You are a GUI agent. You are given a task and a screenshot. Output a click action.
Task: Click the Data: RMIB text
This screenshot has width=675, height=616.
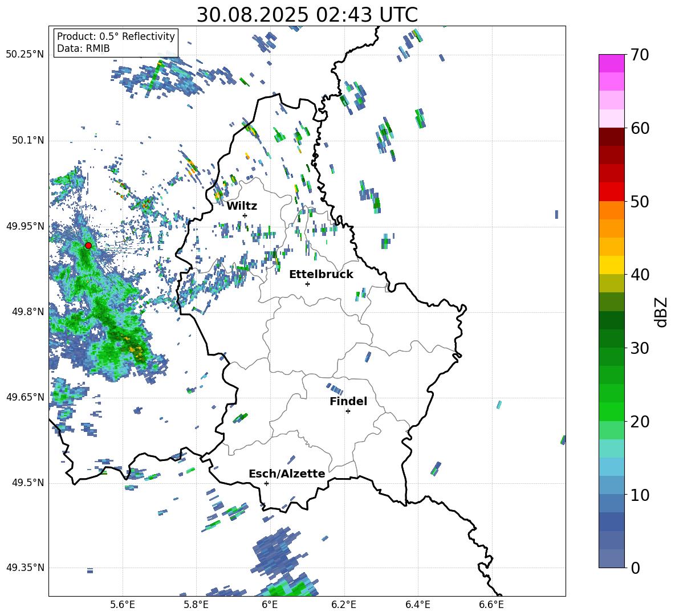click(83, 48)
